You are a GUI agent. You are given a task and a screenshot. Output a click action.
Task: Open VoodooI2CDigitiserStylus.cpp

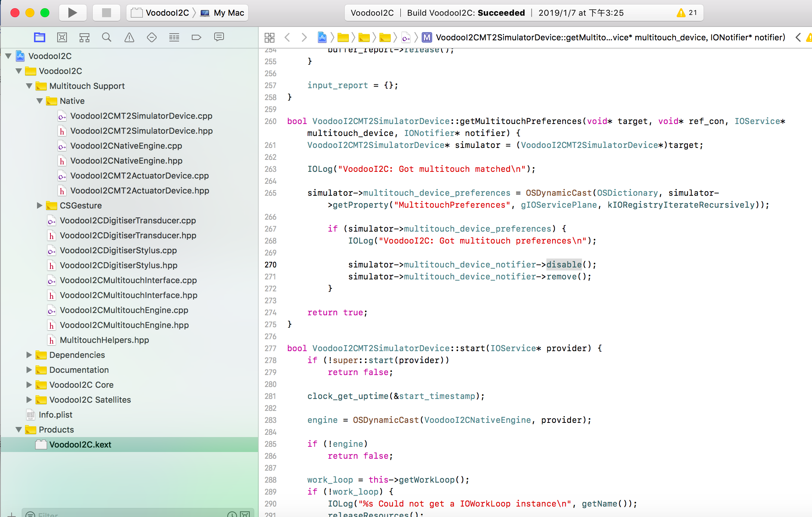(119, 250)
